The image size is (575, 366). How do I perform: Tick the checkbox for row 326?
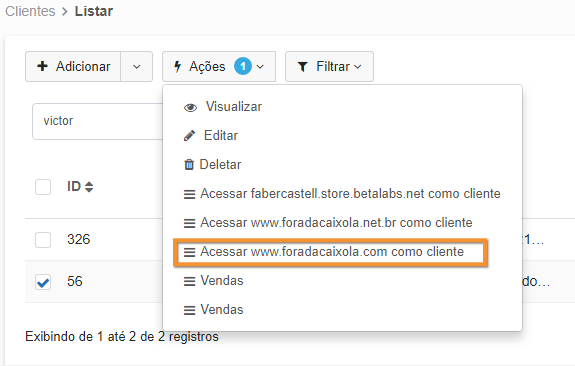[x=43, y=240]
